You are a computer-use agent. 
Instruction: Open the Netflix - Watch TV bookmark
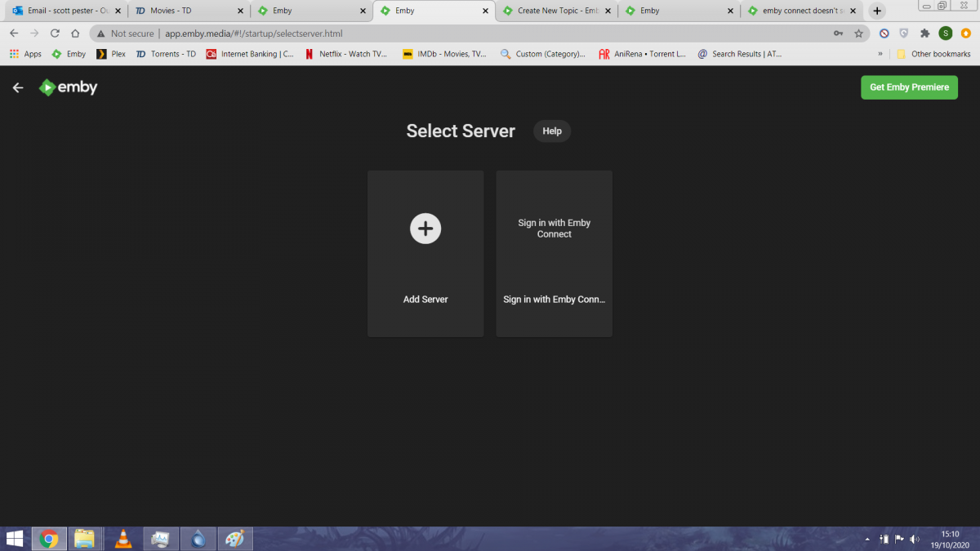[x=345, y=54]
